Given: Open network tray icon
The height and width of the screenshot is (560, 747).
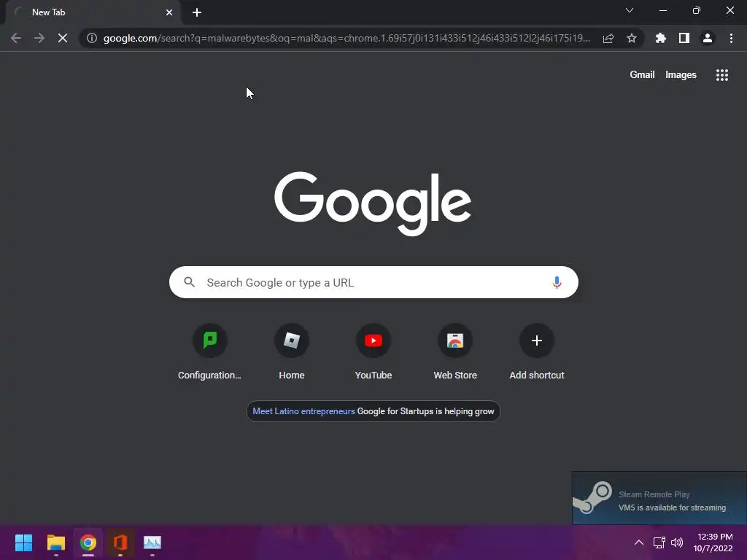Looking at the screenshot, I should tap(659, 542).
